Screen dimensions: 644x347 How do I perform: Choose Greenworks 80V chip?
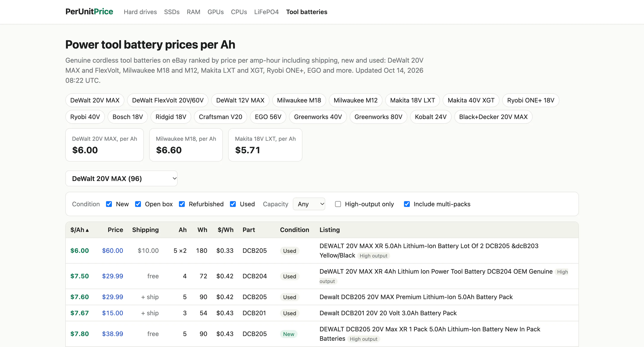coord(378,117)
